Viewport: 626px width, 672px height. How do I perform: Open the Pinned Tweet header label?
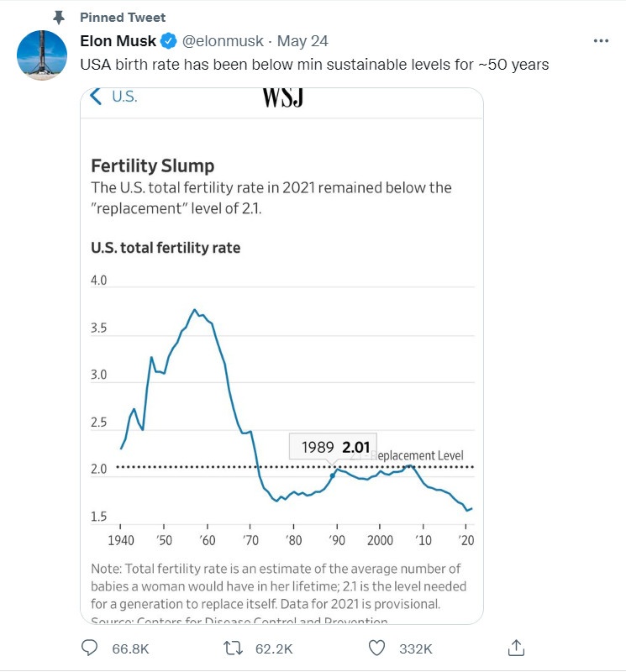coord(123,17)
